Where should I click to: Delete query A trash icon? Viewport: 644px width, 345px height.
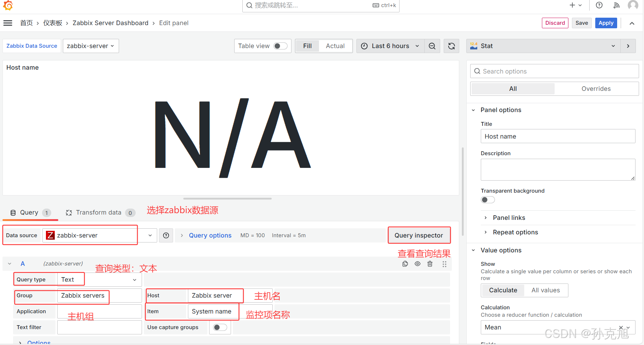(x=430, y=264)
